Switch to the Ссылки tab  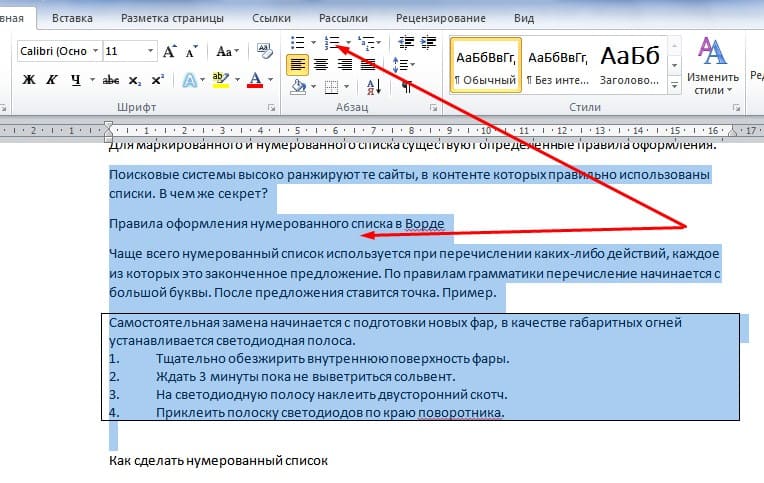click(x=271, y=18)
